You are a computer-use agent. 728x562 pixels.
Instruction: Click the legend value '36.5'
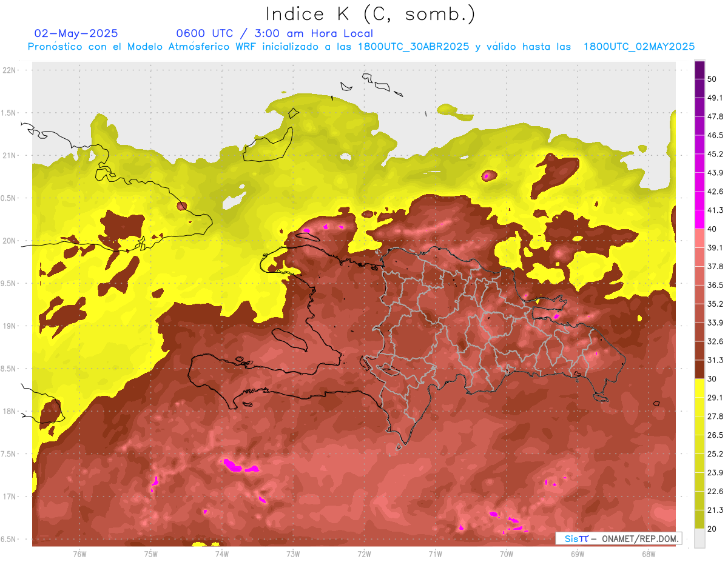click(x=715, y=285)
